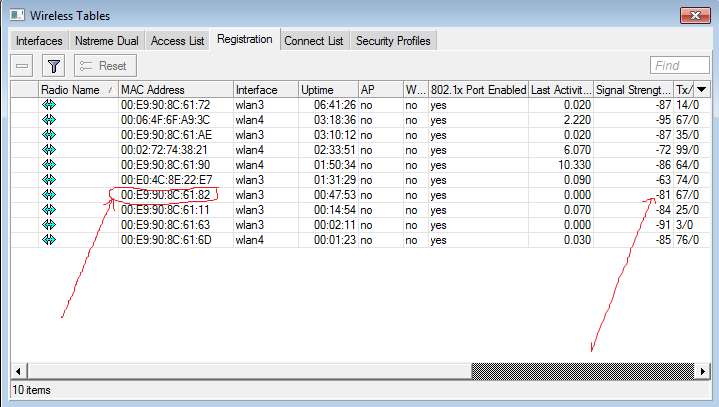Select MAC address 00:E9:90:8C:61:11
Image resolution: width=719 pixels, height=407 pixels.
click(165, 210)
